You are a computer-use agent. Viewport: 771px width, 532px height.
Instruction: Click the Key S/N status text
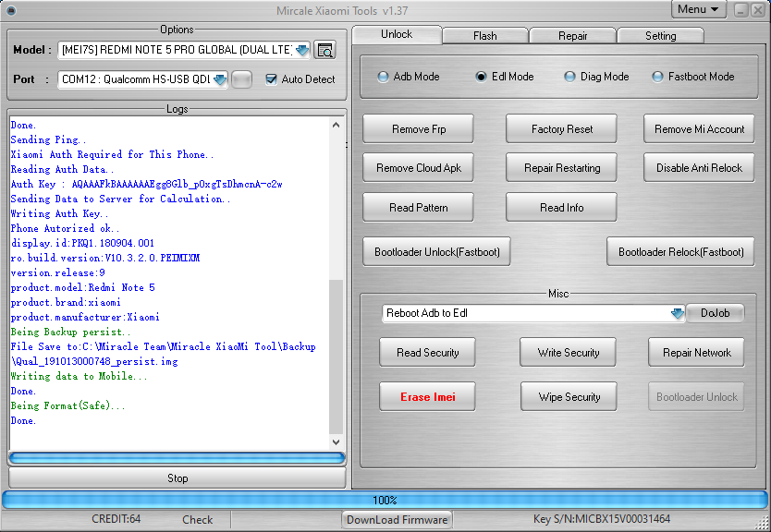(x=601, y=519)
